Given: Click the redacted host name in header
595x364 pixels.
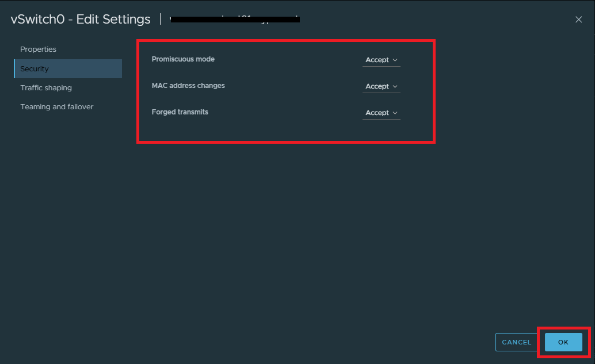Looking at the screenshot, I should [x=235, y=19].
